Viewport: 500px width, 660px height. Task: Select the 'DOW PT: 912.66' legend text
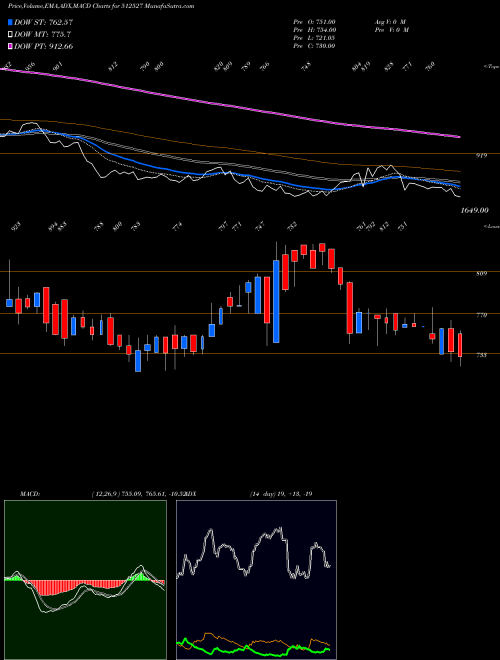pos(44,46)
